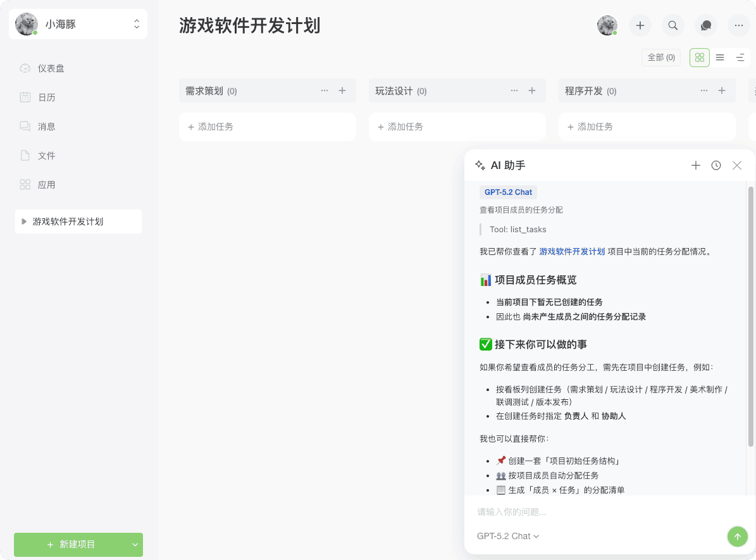Click the AI chat panel scrollbar
This screenshot has height=560, width=756.
(x=751, y=316)
